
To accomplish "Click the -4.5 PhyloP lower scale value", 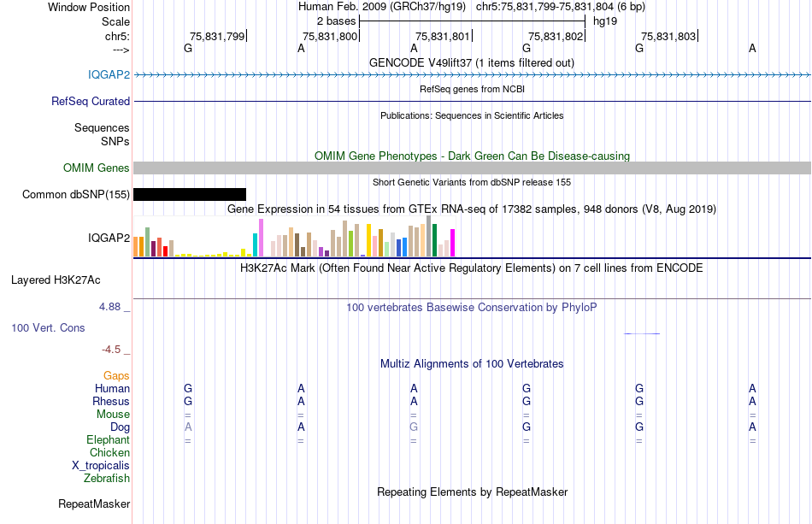I will pyautogui.click(x=111, y=350).
